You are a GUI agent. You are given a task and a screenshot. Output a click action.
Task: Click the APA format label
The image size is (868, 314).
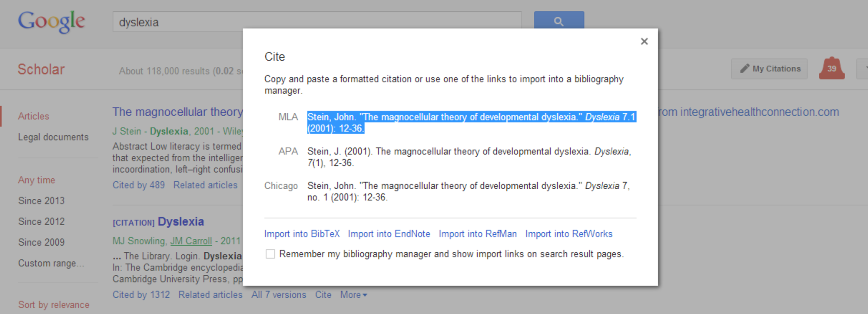288,152
